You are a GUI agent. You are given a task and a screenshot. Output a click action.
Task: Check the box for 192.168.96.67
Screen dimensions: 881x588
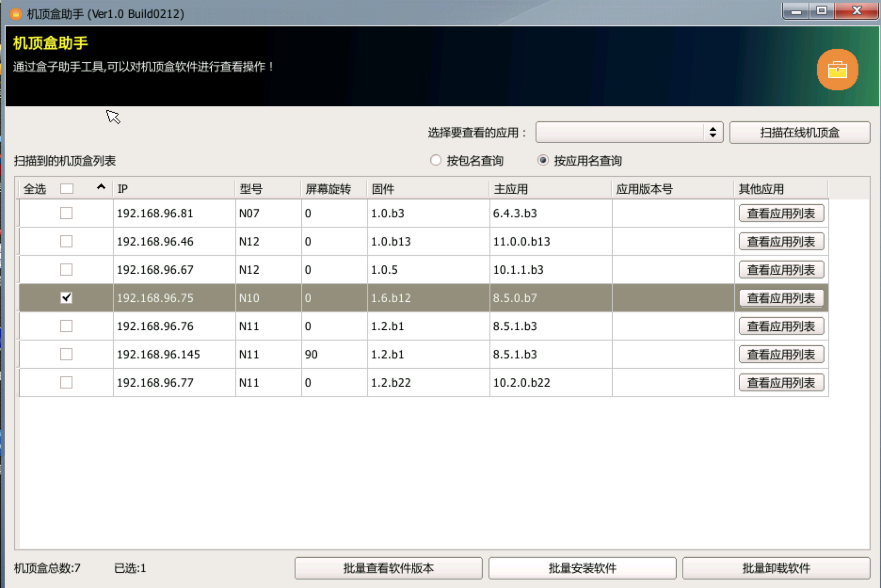(x=66, y=270)
